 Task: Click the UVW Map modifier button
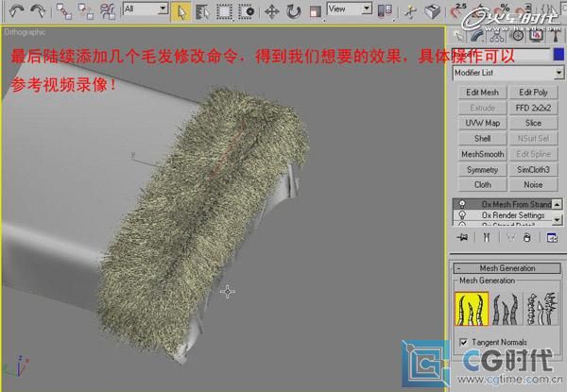[x=482, y=123]
